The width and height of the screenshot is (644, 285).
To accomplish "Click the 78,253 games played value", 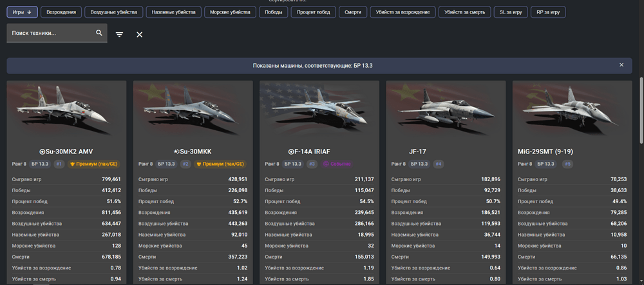I will 618,179.
